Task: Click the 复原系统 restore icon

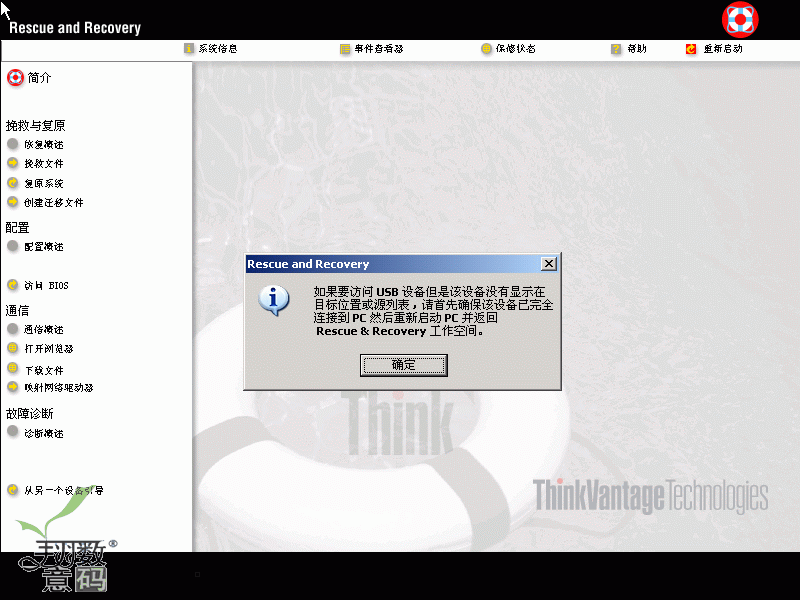Action: 13,183
